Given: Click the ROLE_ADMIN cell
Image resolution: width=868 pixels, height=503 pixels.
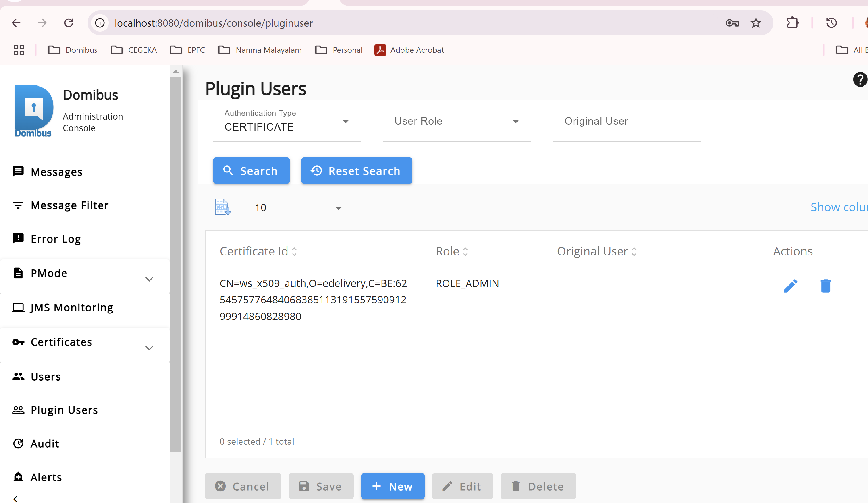Looking at the screenshot, I should [467, 283].
